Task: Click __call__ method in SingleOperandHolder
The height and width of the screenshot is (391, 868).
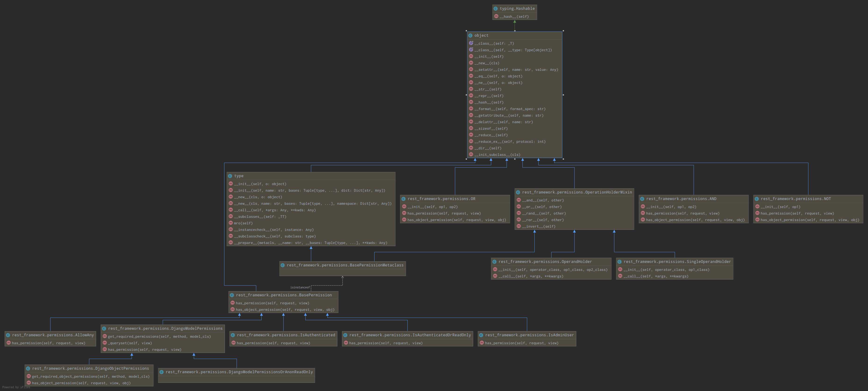Action: [x=656, y=276]
